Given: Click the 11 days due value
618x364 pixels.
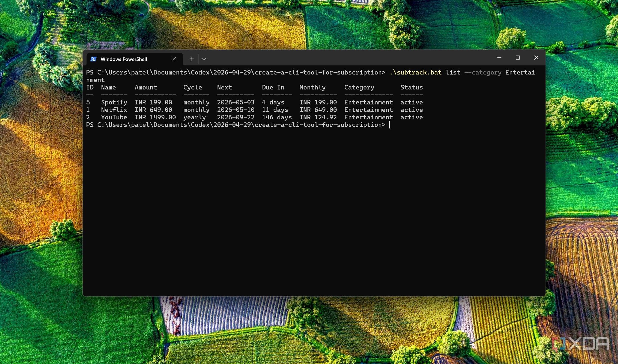Looking at the screenshot, I should pos(275,110).
